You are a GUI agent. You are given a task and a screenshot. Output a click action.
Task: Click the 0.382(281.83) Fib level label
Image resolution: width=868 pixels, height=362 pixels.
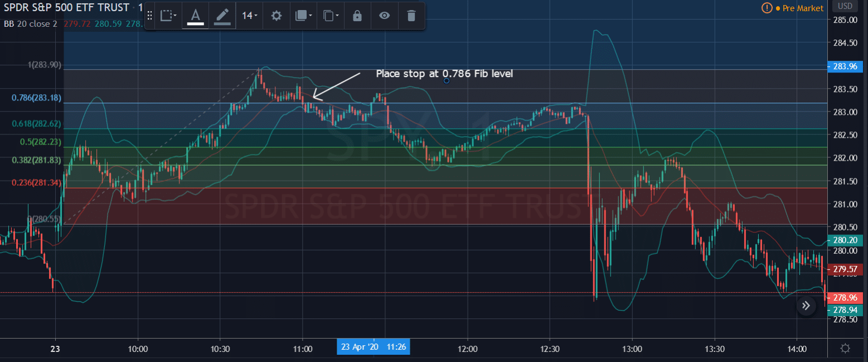click(36, 161)
